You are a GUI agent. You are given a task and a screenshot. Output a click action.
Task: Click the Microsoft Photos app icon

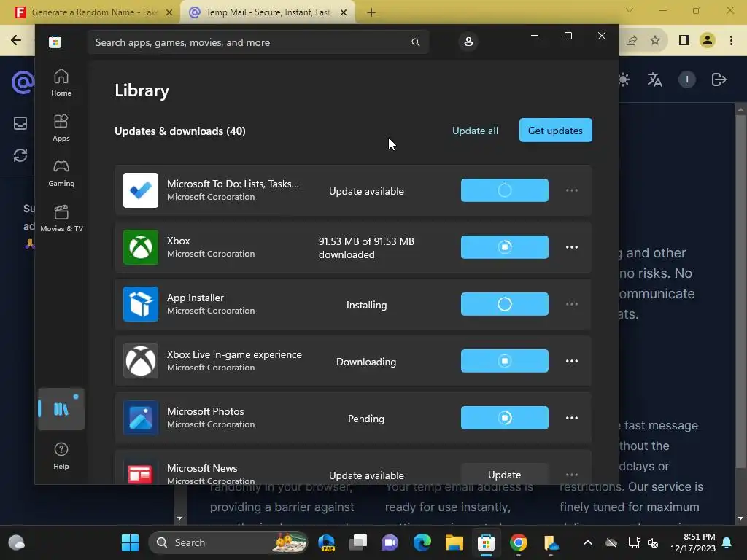[x=141, y=418]
